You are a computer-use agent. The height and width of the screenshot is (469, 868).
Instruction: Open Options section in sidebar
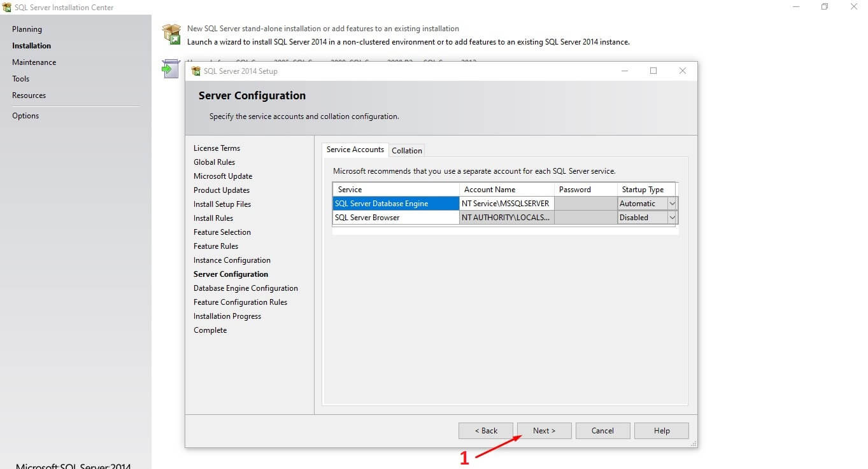pos(25,116)
